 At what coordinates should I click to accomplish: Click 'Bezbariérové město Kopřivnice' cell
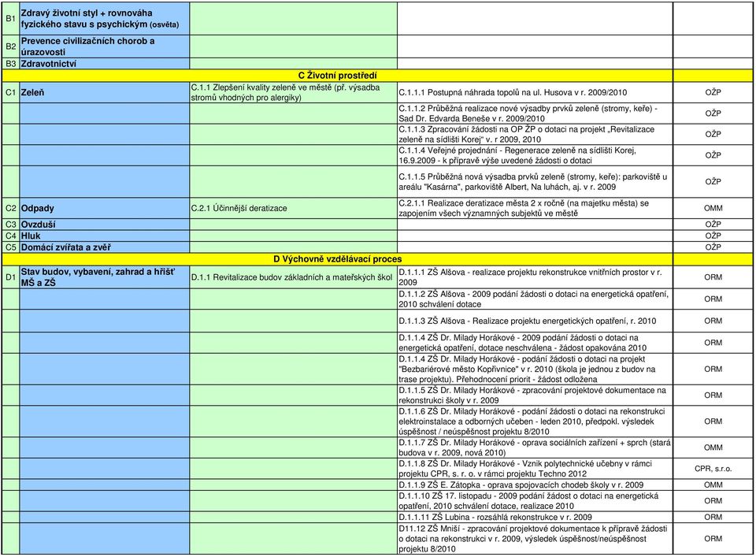point(535,369)
